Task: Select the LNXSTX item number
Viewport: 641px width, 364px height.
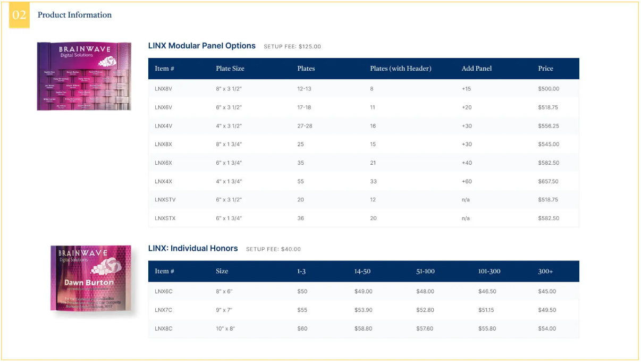Action: pos(165,218)
